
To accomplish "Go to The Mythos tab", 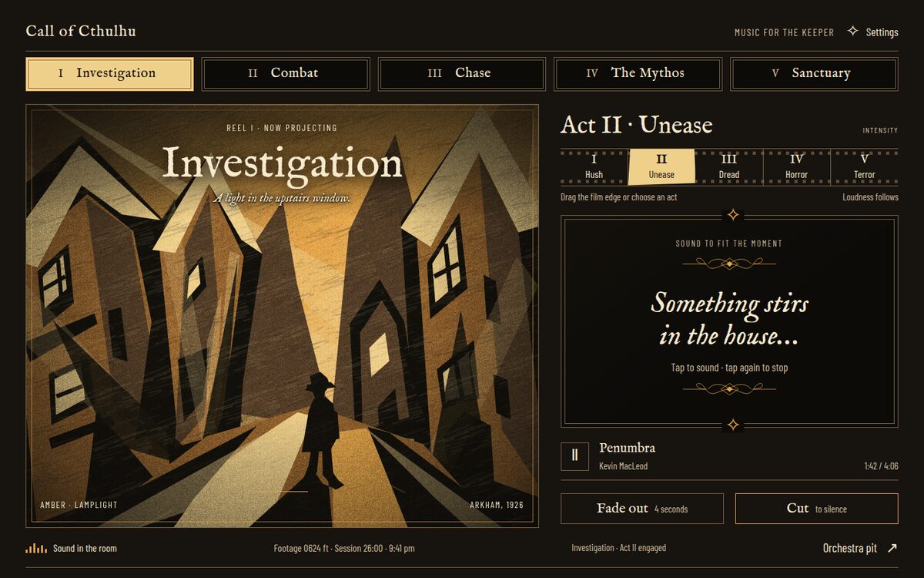I will pos(638,74).
